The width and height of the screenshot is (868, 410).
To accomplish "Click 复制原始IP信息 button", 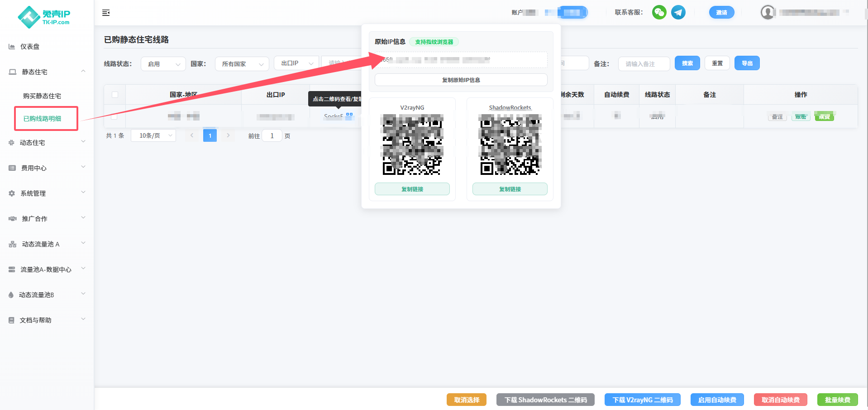I will pos(461,80).
